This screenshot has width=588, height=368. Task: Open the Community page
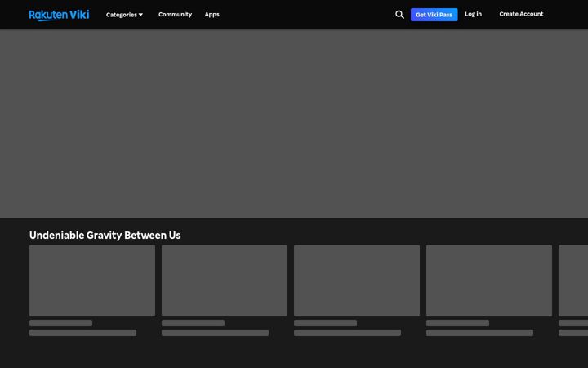coord(175,14)
